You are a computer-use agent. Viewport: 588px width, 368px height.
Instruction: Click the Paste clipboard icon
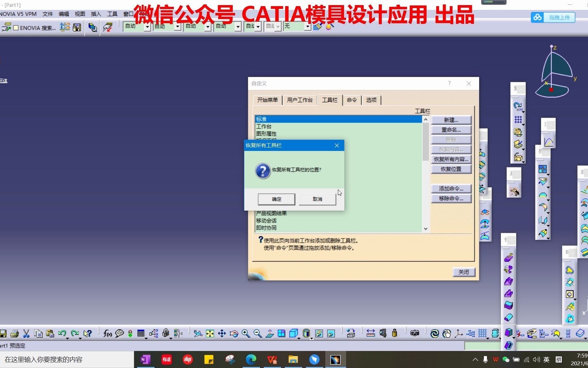50,334
